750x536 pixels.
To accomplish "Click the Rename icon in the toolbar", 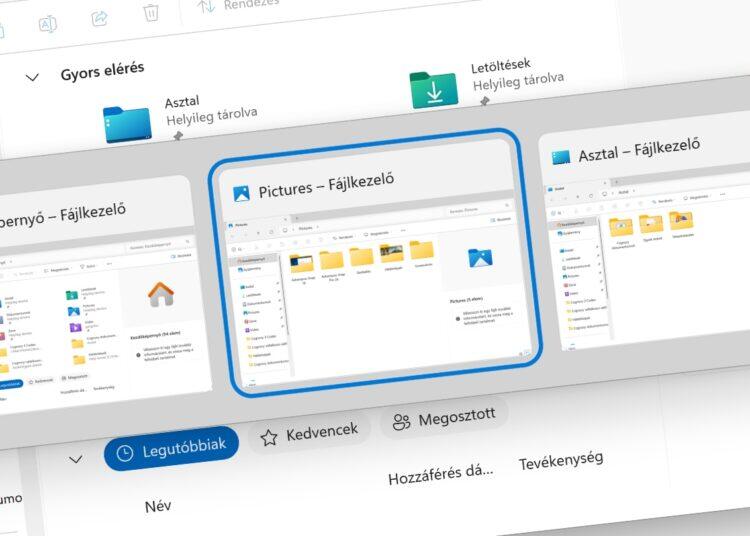I will point(48,23).
